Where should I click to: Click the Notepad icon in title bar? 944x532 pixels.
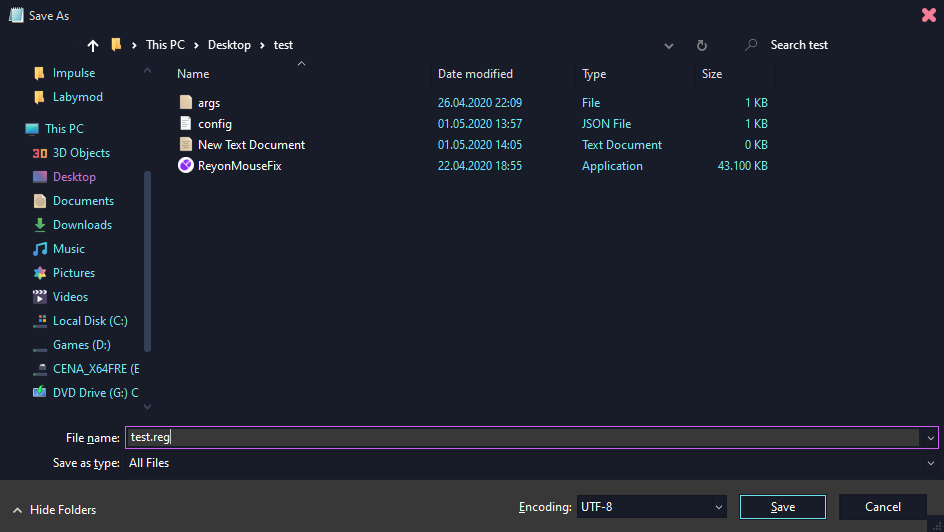tap(16, 15)
